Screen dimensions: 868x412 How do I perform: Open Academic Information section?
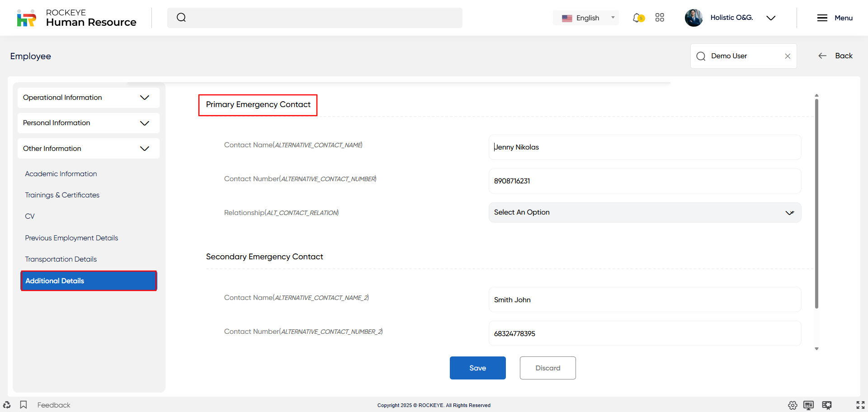click(x=61, y=174)
